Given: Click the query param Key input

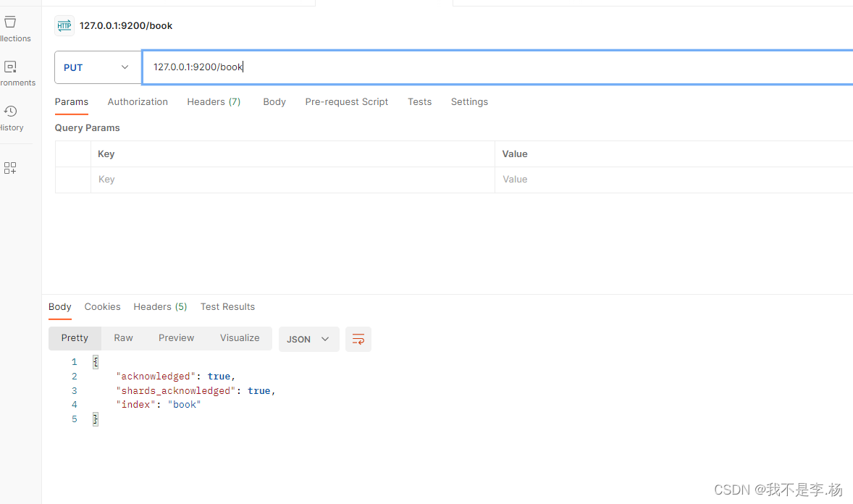Looking at the screenshot, I should (x=293, y=180).
